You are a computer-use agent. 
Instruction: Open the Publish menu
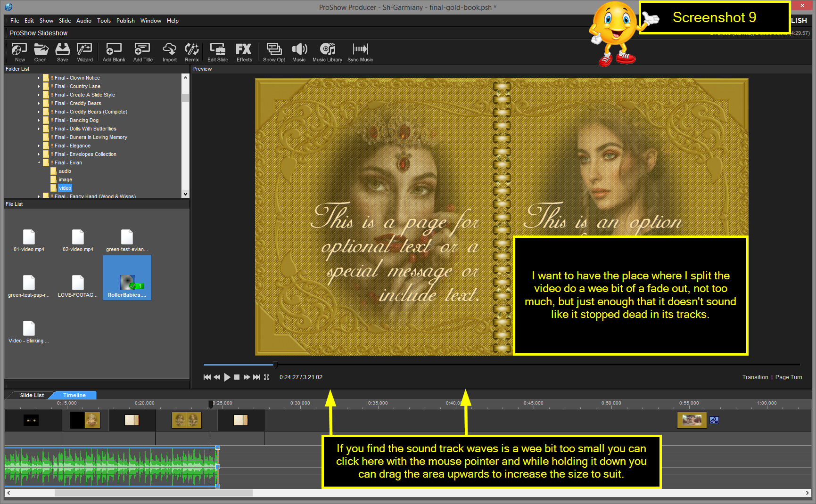tap(125, 21)
